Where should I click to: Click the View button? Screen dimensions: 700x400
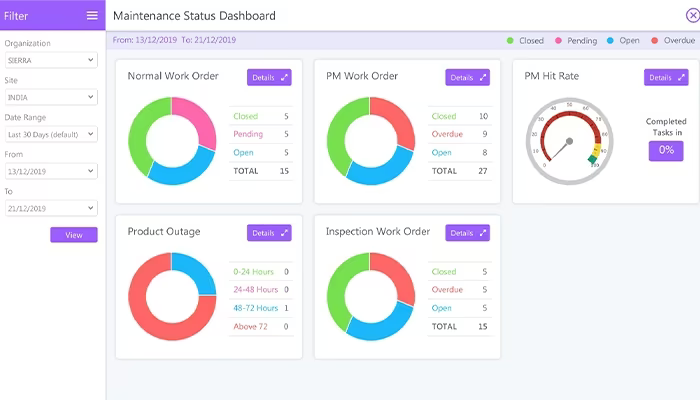tap(74, 235)
